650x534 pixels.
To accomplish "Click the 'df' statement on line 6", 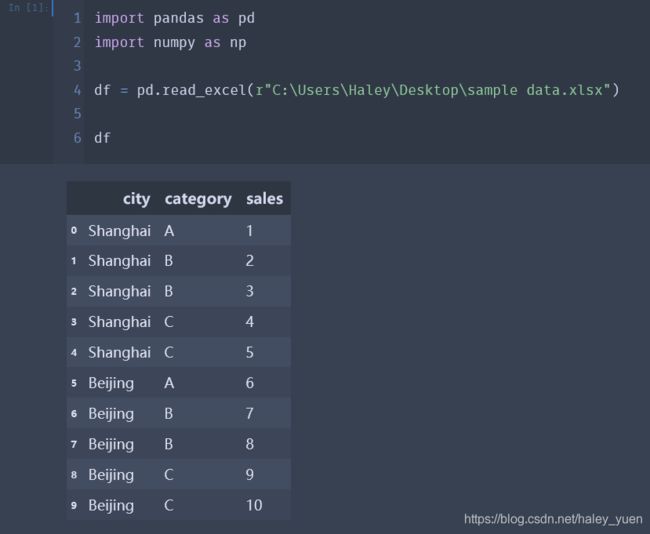I will click(x=102, y=138).
